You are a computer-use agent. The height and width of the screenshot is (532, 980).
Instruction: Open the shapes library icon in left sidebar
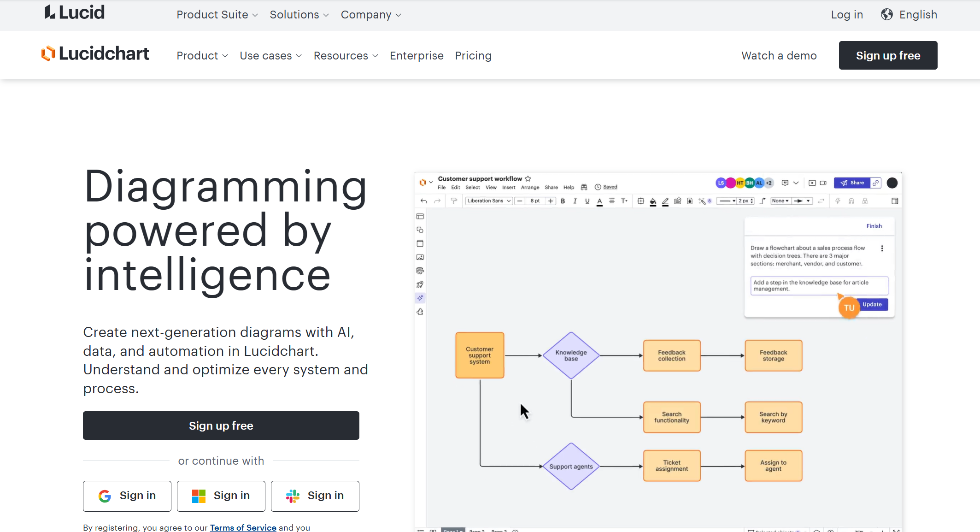tap(420, 230)
